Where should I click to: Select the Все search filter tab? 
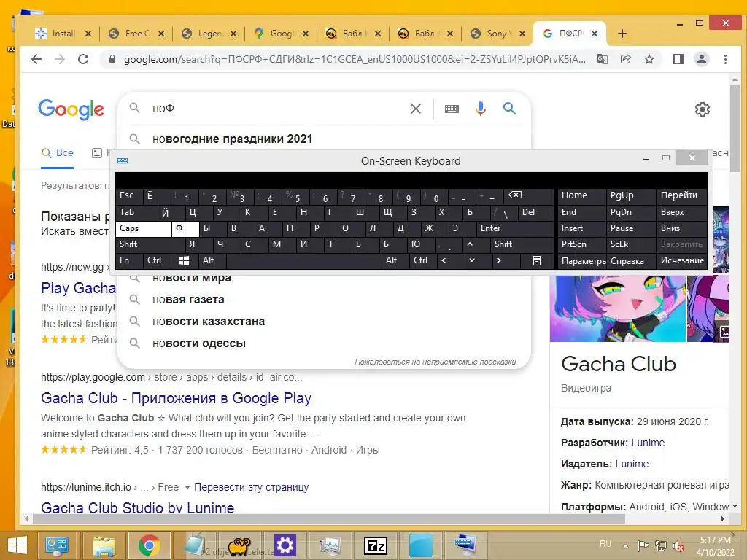(x=58, y=153)
